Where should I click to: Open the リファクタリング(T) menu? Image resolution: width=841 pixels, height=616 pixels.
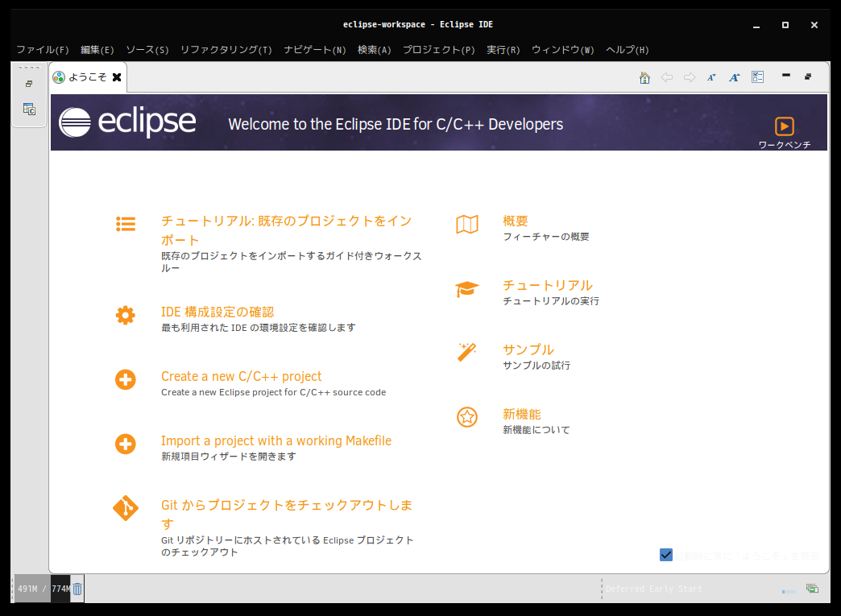[x=226, y=50]
